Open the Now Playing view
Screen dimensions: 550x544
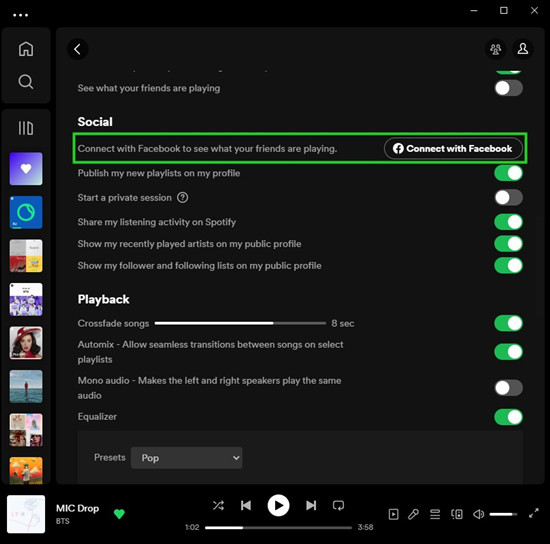click(394, 514)
